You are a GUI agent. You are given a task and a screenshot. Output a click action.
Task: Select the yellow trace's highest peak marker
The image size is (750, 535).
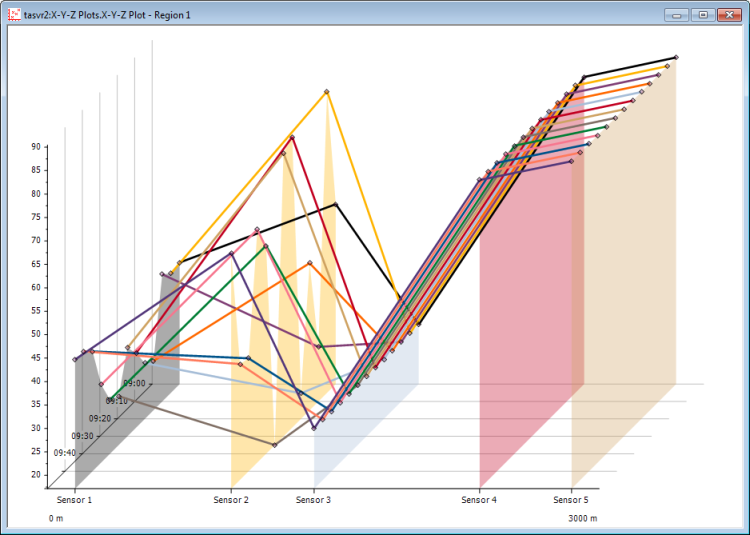click(x=327, y=91)
